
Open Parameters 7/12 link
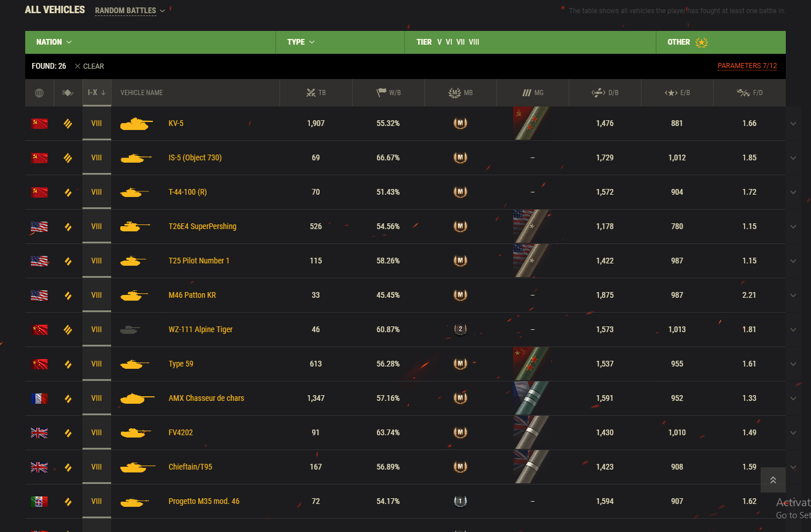pyautogui.click(x=747, y=66)
